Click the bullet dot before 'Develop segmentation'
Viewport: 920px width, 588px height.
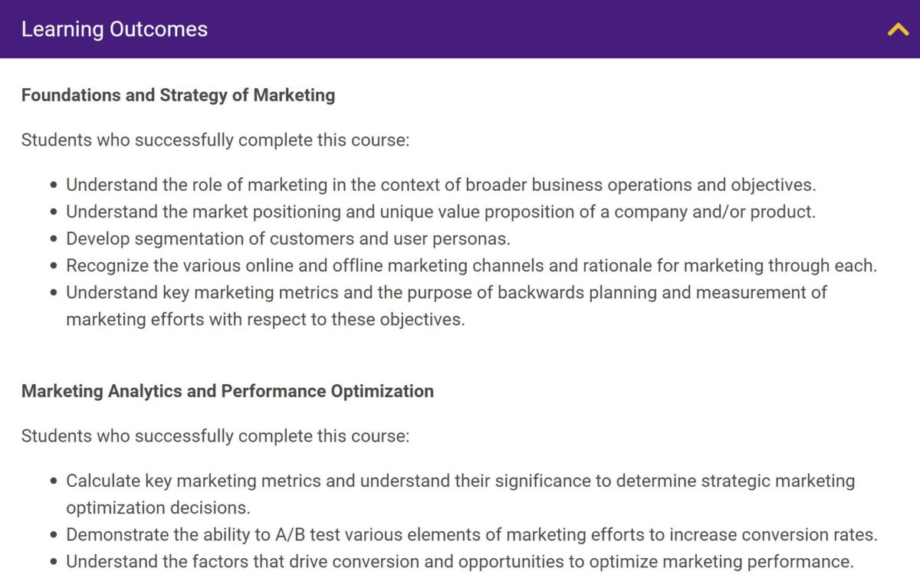click(54, 239)
